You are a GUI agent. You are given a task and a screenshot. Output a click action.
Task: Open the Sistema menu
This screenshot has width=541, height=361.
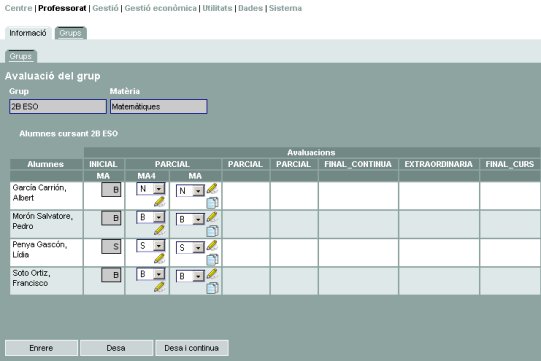click(285, 8)
